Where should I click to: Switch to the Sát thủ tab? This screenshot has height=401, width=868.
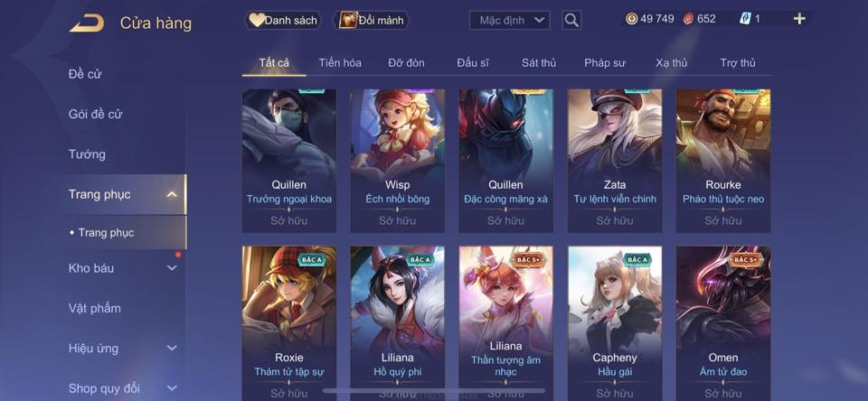pyautogui.click(x=539, y=63)
